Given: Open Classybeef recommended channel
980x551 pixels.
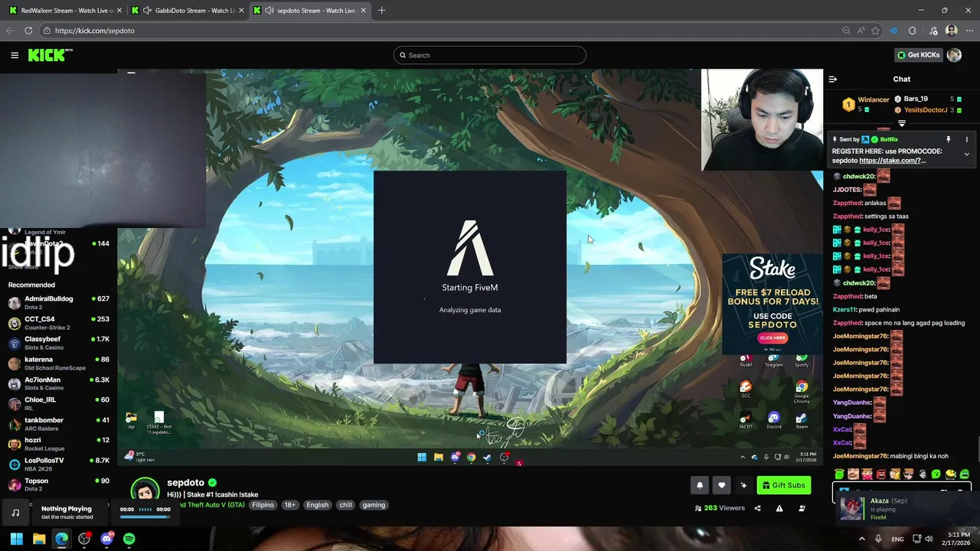Looking at the screenshot, I should [58, 343].
